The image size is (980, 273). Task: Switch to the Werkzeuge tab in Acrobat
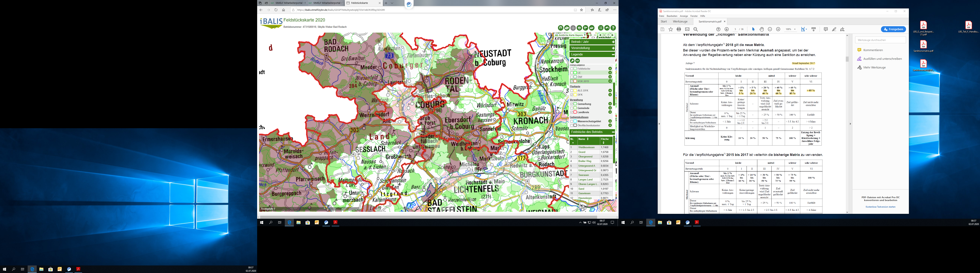click(680, 22)
